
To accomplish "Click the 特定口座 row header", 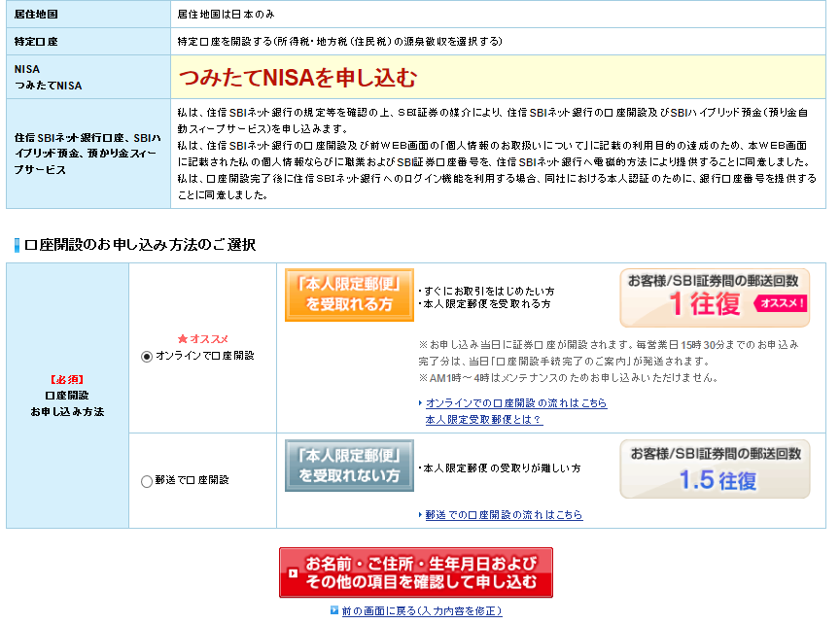I will click(88, 41).
